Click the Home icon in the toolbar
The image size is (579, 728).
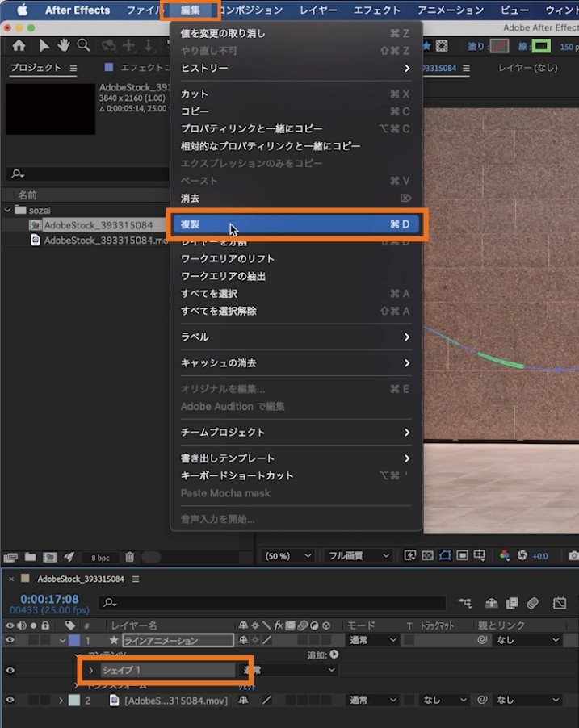19,45
